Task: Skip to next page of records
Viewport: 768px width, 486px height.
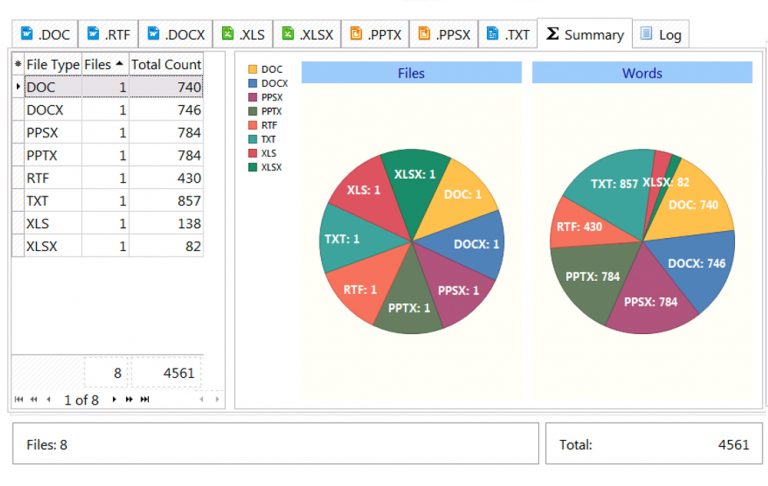Action: click(x=129, y=399)
